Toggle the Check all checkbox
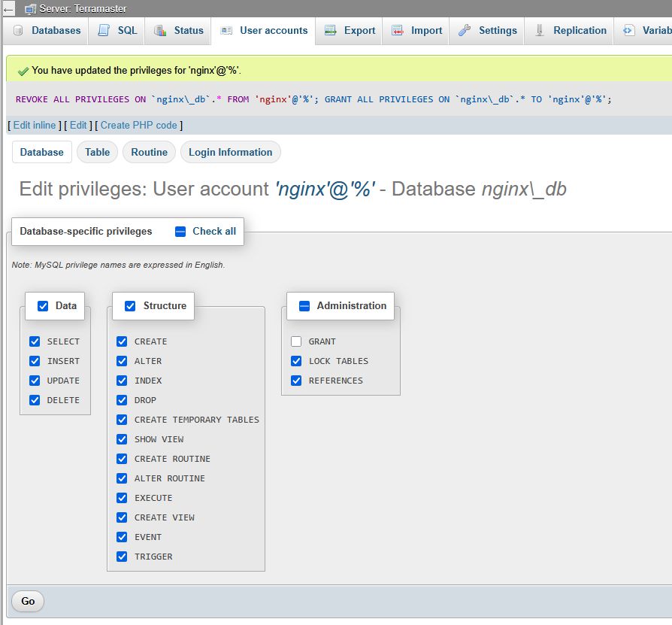The height and width of the screenshot is (625, 672). (x=180, y=232)
